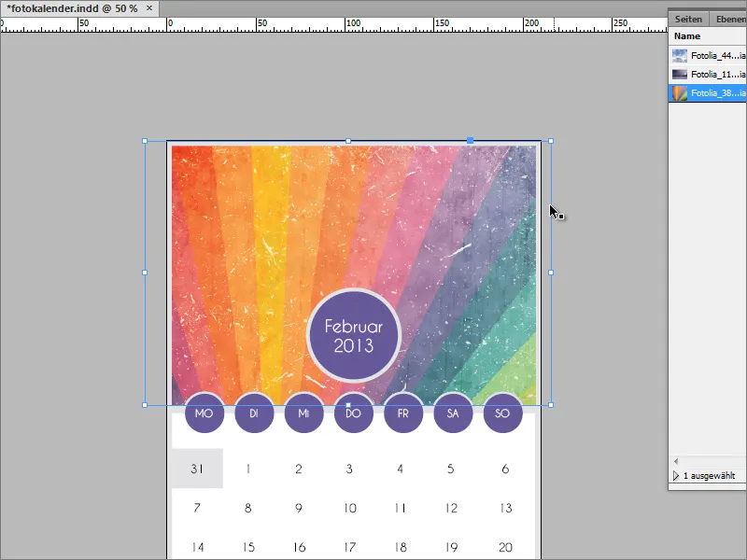Click the grey 31 date cell
The height and width of the screenshot is (560, 747).
197,469
